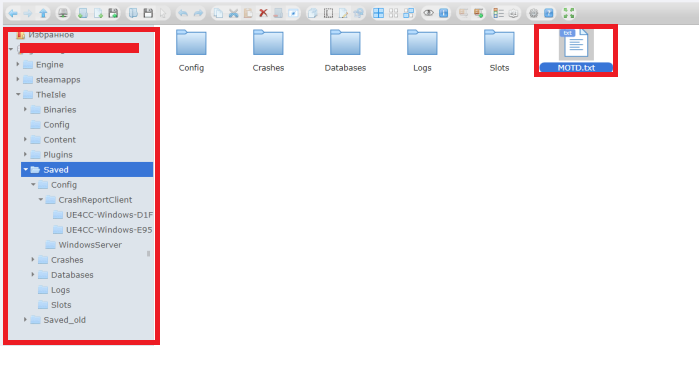Select the Engine folder label in tree

click(50, 65)
